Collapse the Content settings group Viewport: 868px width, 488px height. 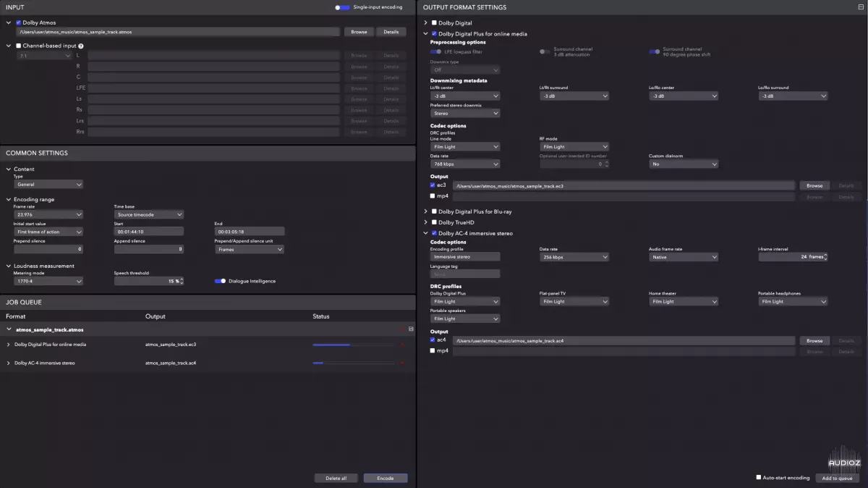point(9,169)
